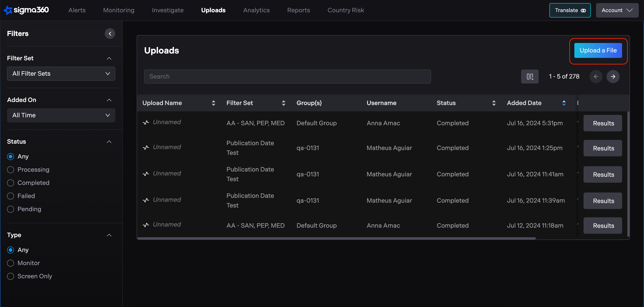644x307 pixels.
Task: Collapse the Status filter section
Action: click(109, 142)
